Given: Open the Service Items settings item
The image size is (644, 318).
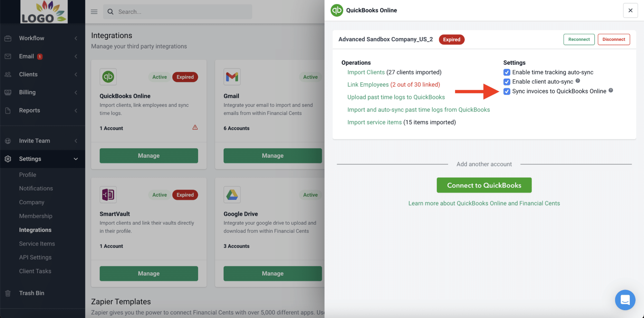Looking at the screenshot, I should (x=37, y=244).
